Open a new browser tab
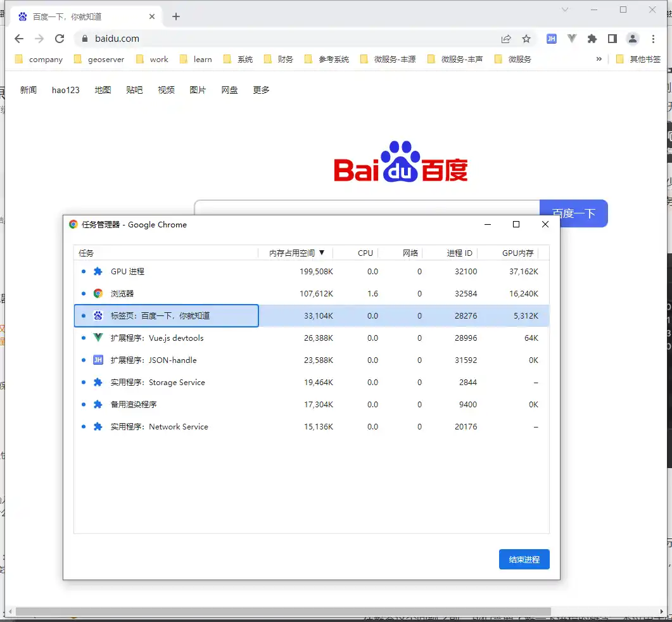The width and height of the screenshot is (672, 622). 176,16
